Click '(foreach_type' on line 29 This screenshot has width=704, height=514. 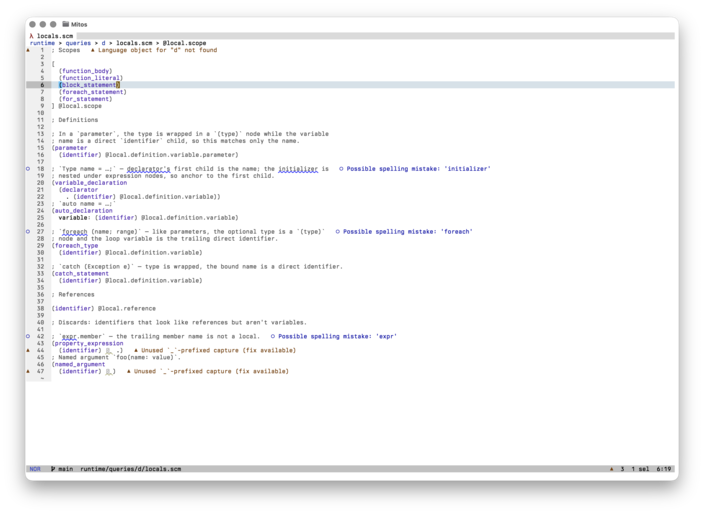[x=75, y=246]
